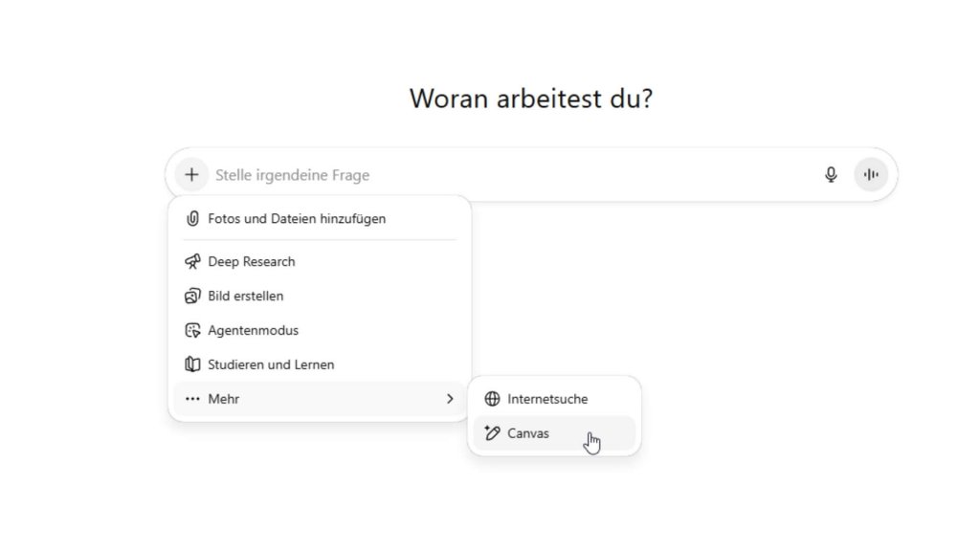Select the telescope icon for Deep Research
Viewport: 980px width, 551px height.
click(x=192, y=261)
